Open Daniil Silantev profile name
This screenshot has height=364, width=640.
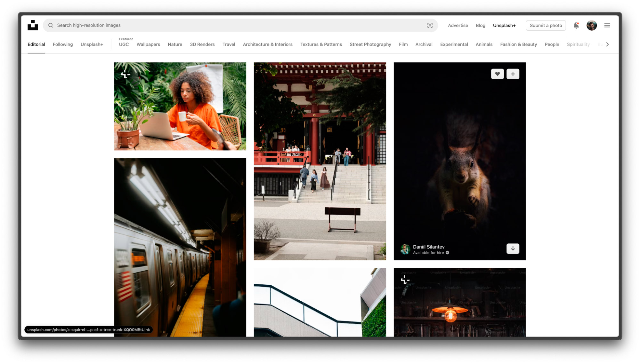point(428,247)
